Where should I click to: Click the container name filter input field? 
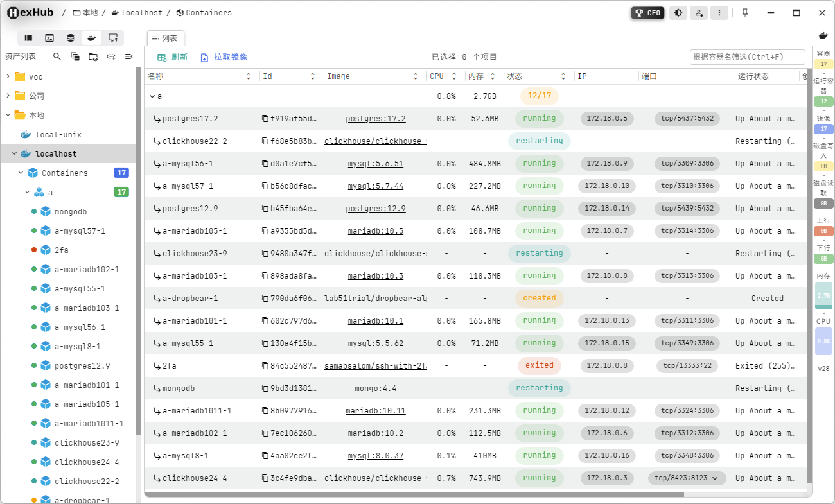(746, 57)
